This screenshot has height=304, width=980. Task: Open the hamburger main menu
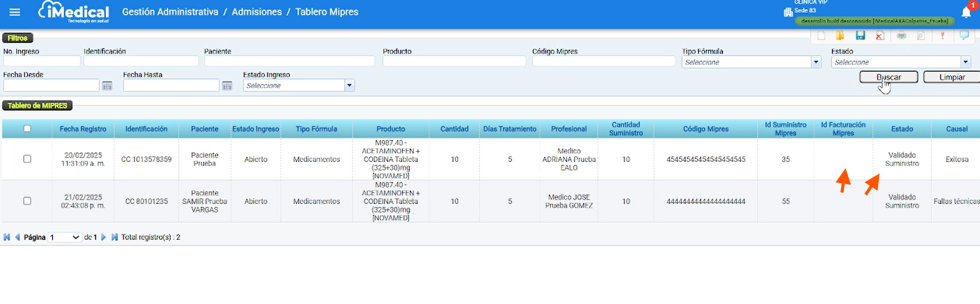coord(15,12)
